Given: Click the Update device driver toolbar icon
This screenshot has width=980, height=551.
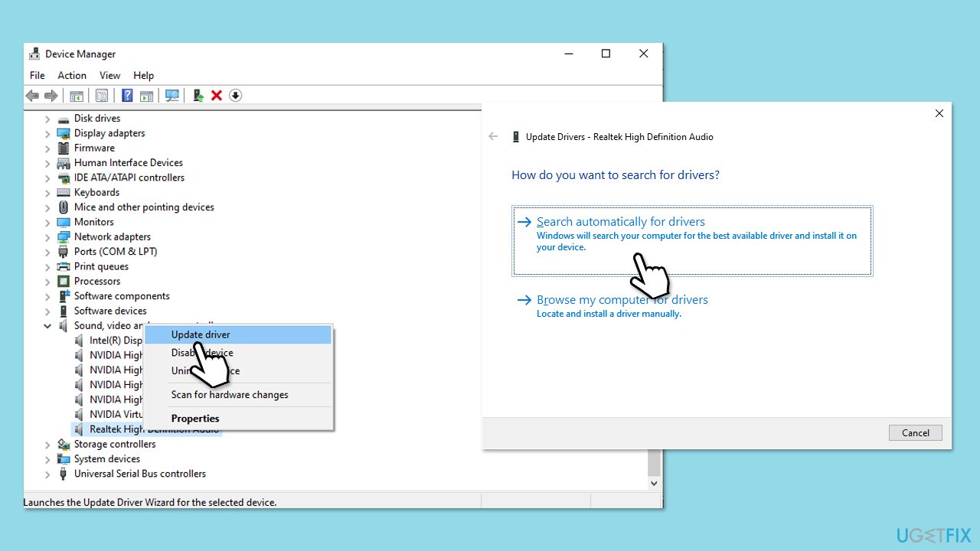Looking at the screenshot, I should (x=198, y=96).
